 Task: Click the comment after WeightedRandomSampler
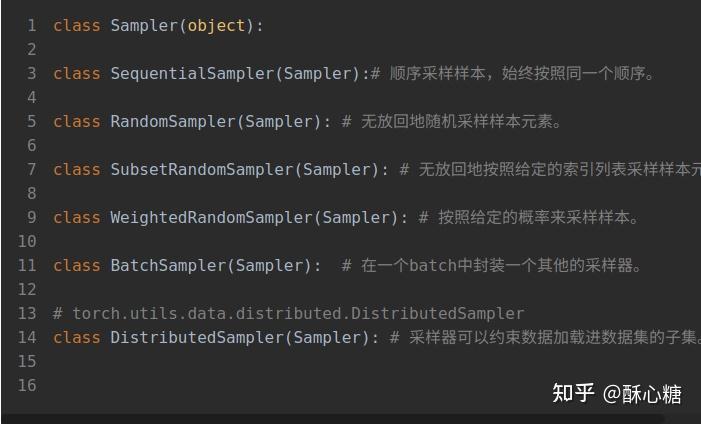(528, 217)
